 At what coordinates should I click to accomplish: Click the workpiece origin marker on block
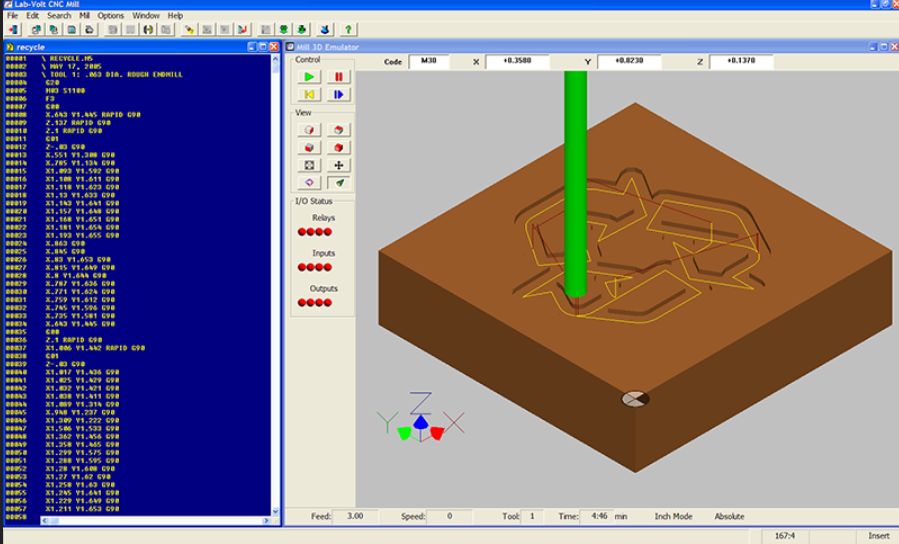click(x=635, y=398)
